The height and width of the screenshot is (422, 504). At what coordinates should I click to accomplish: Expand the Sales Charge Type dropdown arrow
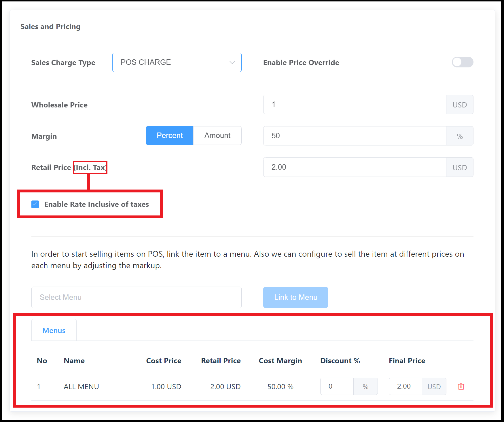232,63
